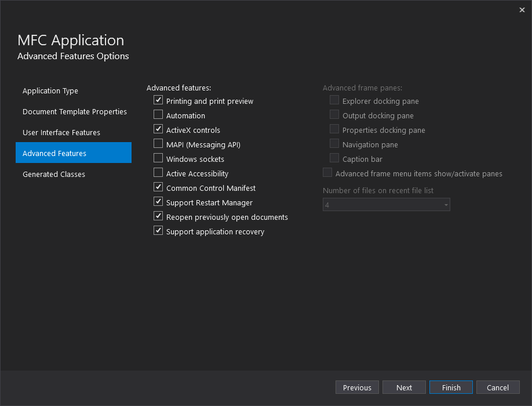Go to Document Template Properties page
The height and width of the screenshot is (406, 532).
(x=74, y=112)
